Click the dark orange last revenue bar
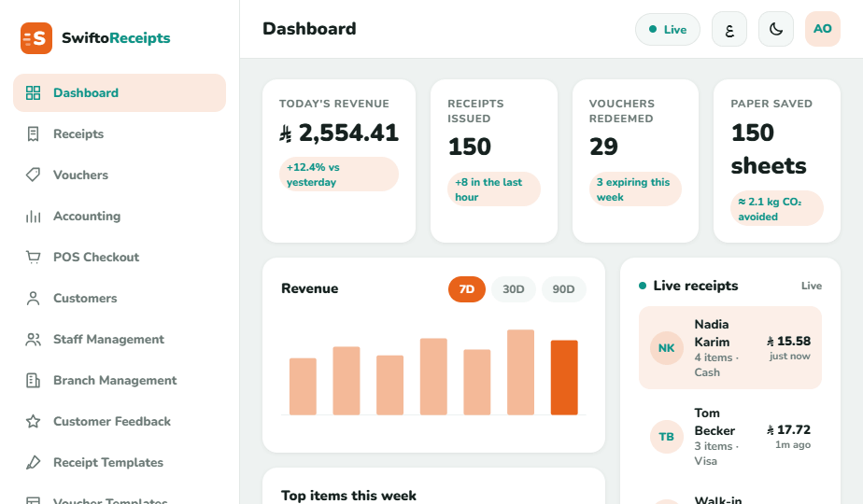This screenshot has width=863, height=504. [x=564, y=377]
